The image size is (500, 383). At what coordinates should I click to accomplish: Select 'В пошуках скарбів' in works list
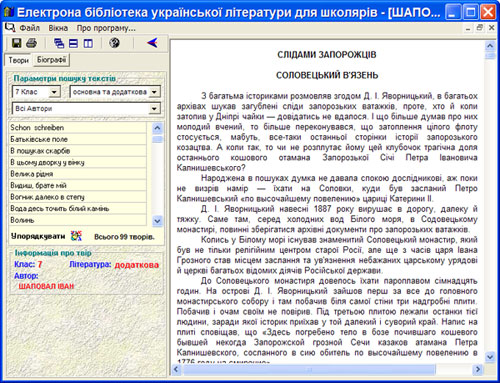click(x=77, y=151)
